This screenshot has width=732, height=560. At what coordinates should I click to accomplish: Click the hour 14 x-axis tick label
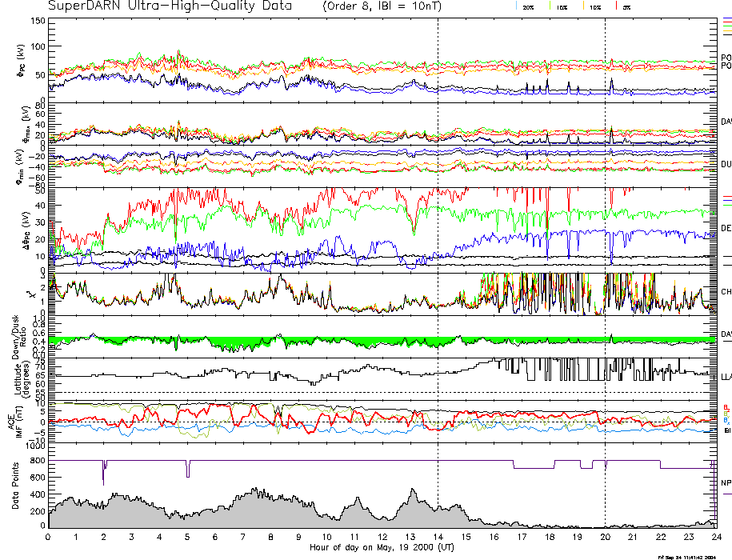coord(438,538)
